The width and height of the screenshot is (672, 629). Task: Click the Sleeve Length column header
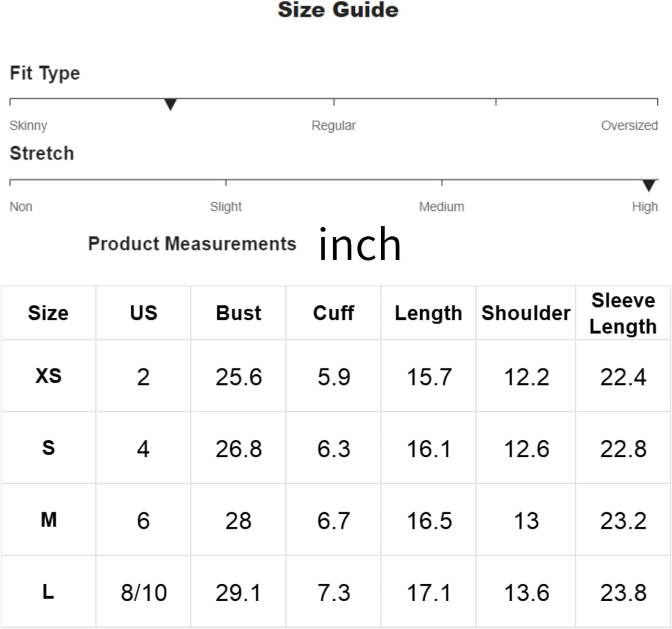pyautogui.click(x=623, y=313)
